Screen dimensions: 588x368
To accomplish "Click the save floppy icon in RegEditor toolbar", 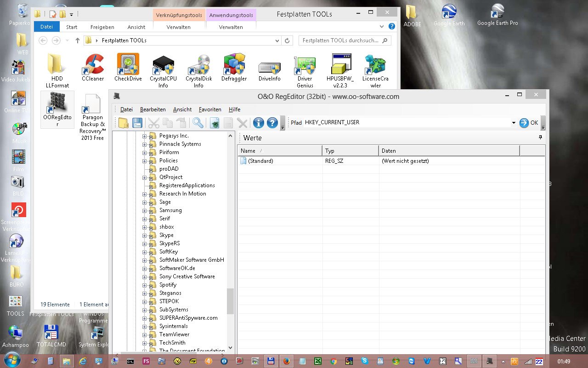I will tap(137, 123).
